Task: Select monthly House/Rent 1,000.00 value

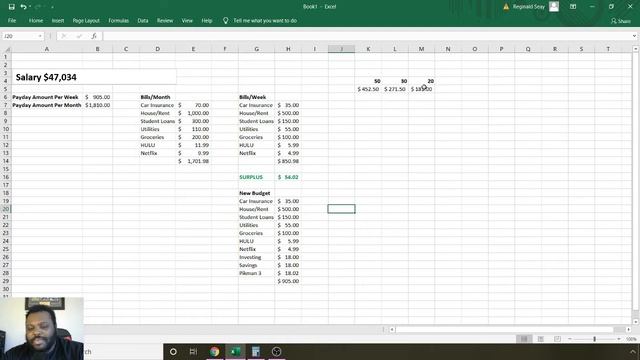Action: click(x=193, y=113)
